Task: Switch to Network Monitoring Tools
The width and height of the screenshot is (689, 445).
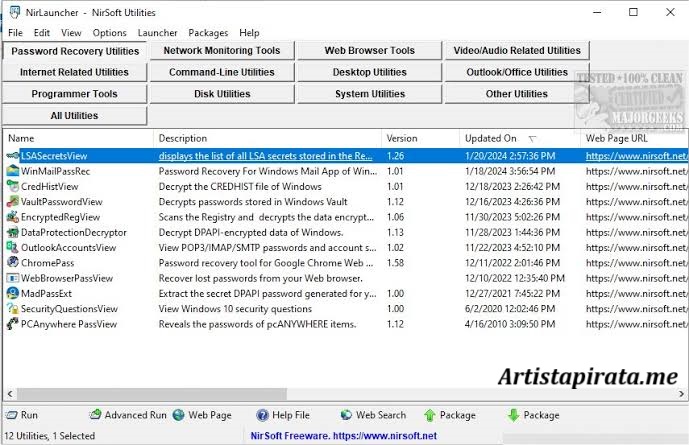Action: pos(222,51)
